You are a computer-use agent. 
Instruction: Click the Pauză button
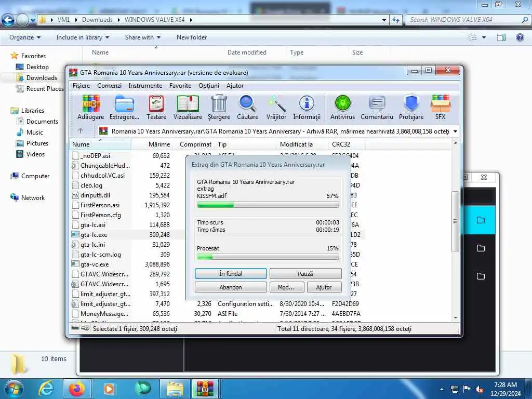point(305,273)
